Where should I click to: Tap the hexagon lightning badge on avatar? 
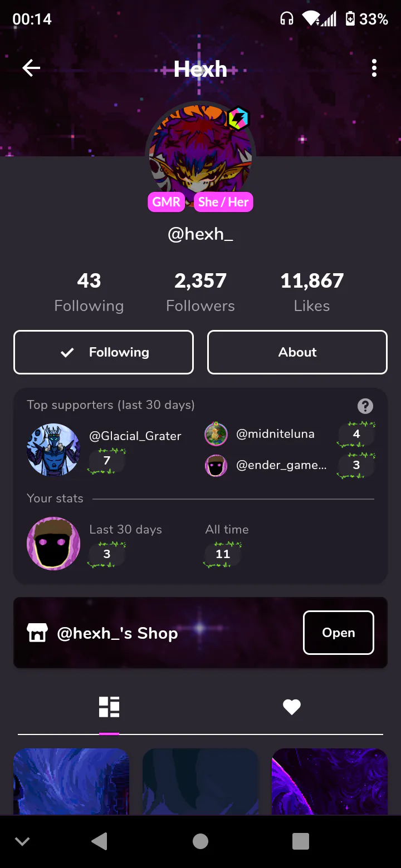point(238,119)
